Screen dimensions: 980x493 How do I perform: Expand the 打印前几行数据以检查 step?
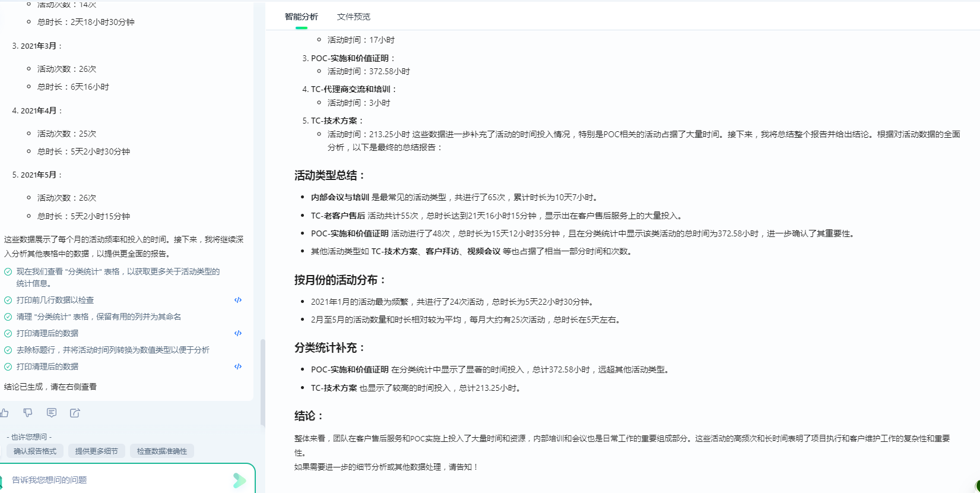coord(55,300)
